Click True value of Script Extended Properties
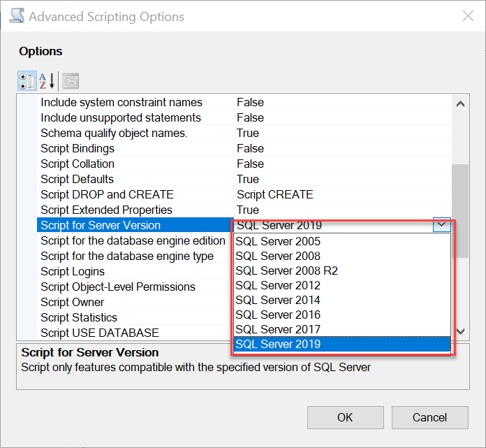The image size is (486, 448). pos(343,210)
